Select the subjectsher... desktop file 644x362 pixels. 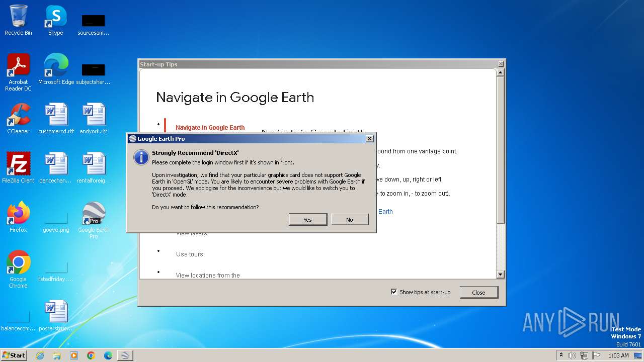pyautogui.click(x=94, y=73)
